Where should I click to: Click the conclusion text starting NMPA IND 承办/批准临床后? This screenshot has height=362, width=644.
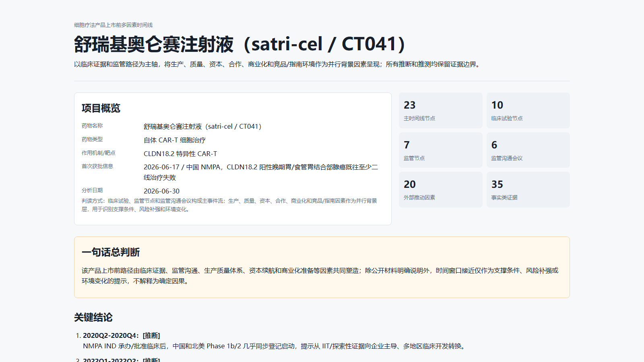pos(275,346)
